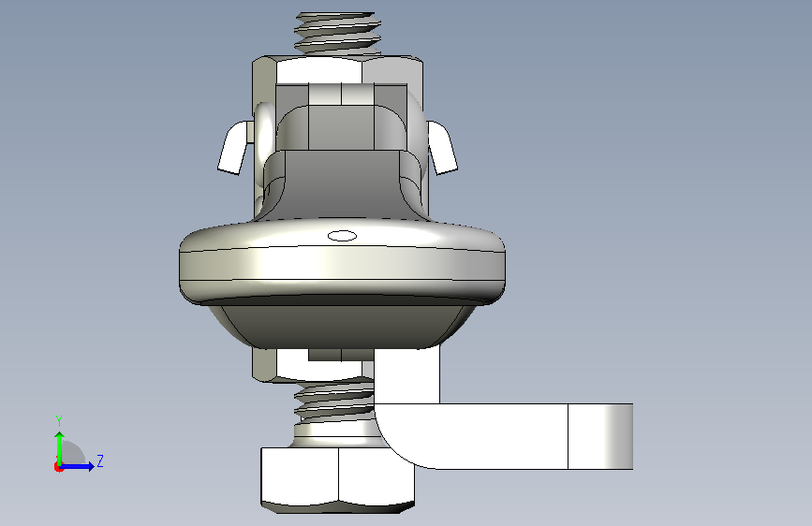Click the small oval hole on the disc
Screen dimensions: 812x526
coord(342,236)
